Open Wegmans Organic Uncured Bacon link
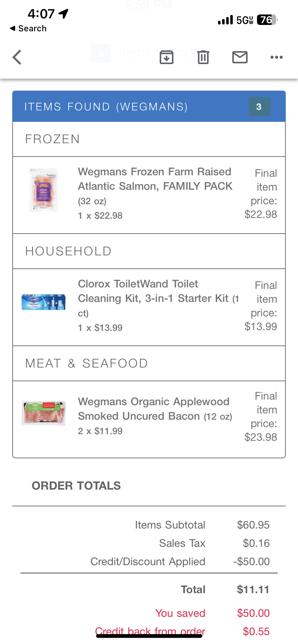Viewport: 298px width, 644px height. pos(154,409)
